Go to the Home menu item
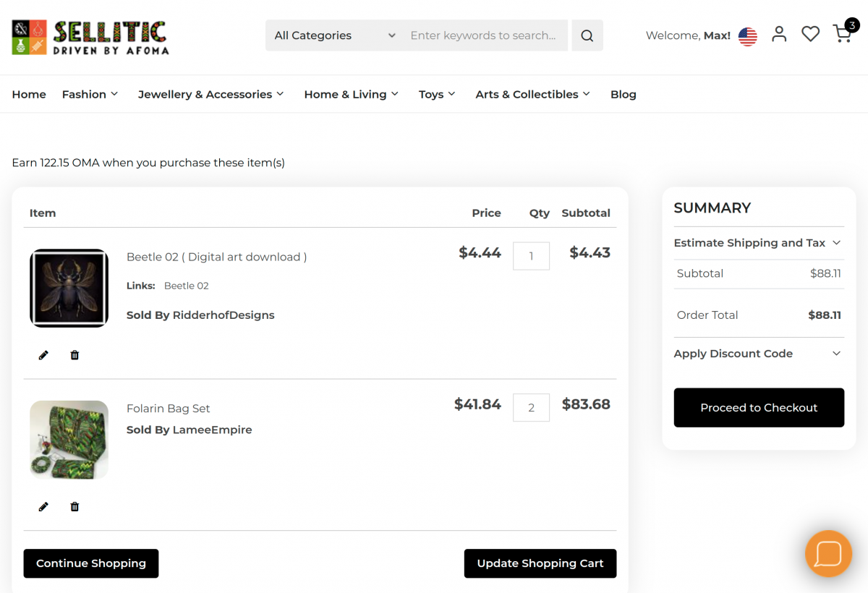The width and height of the screenshot is (868, 593). pos(29,94)
